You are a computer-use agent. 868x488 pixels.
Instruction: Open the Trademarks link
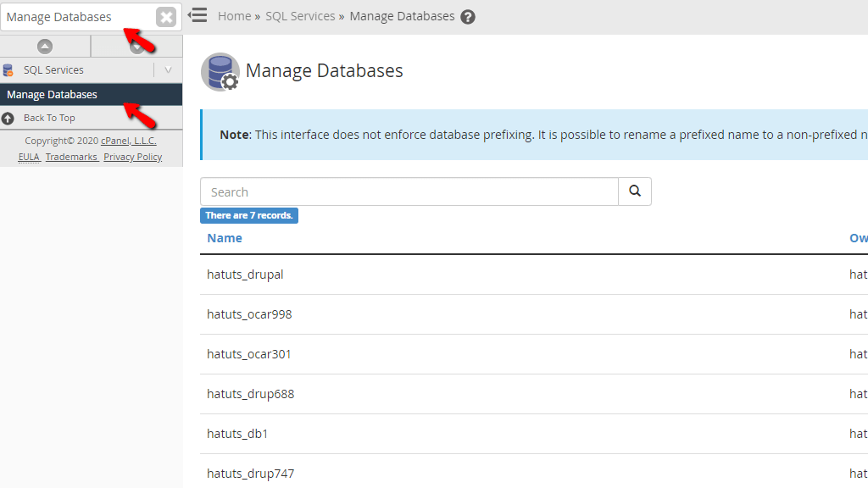71,157
